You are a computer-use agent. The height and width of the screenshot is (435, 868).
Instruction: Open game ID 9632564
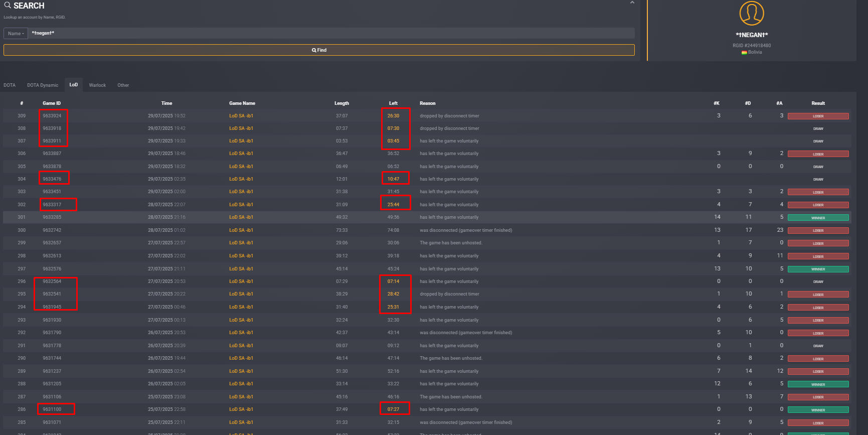coord(52,281)
